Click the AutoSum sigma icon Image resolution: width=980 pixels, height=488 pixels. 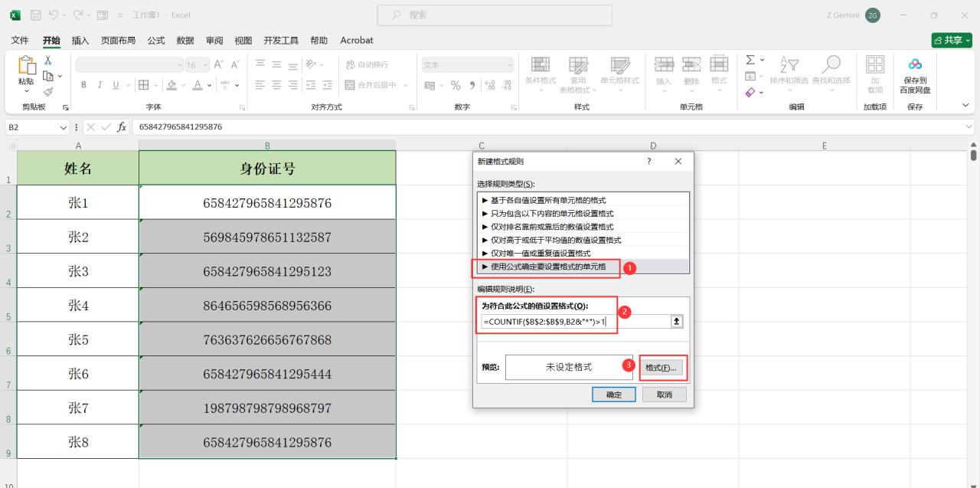tap(751, 60)
